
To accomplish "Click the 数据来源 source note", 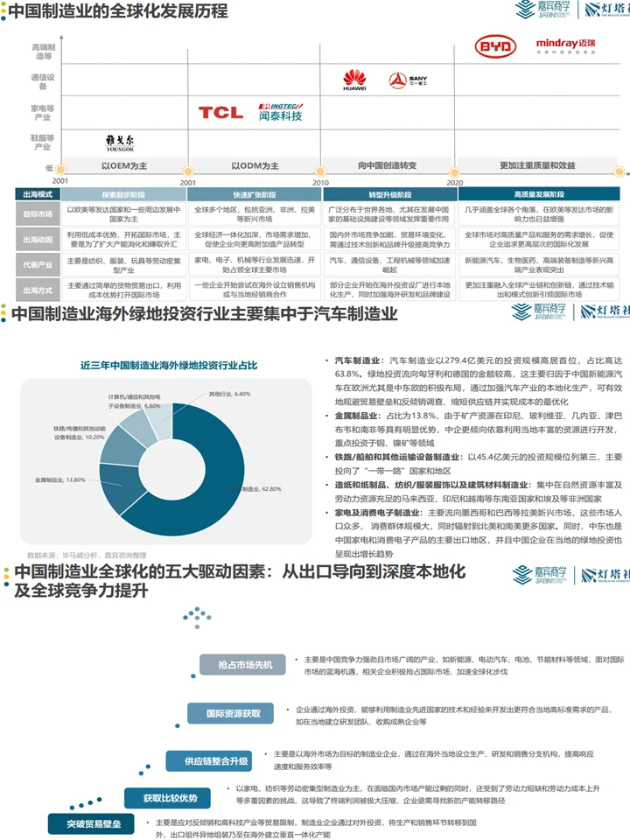I will pyautogui.click(x=87, y=555).
